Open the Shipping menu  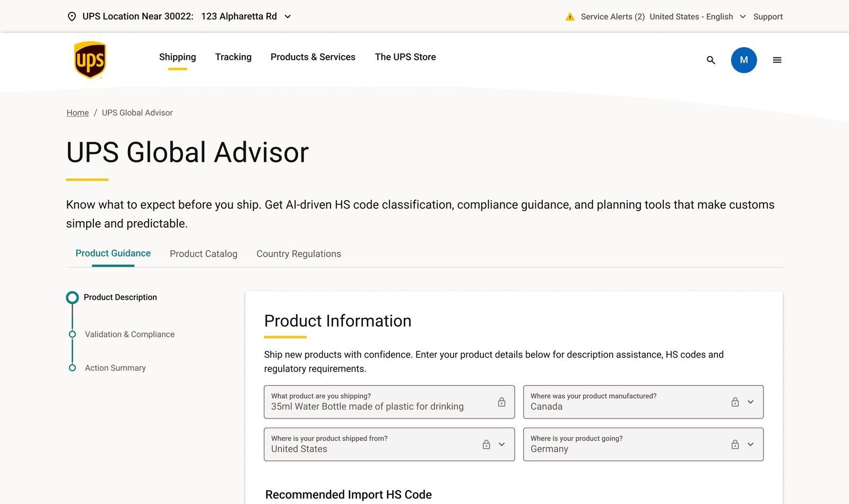177,57
